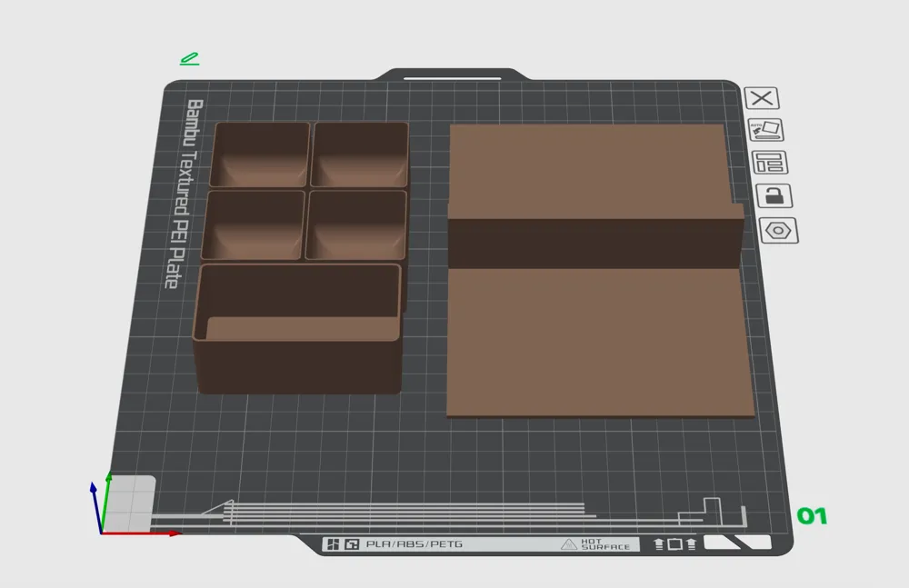Click the green pencil edit plate name icon
This screenshot has height=588, width=909.
pyautogui.click(x=190, y=58)
